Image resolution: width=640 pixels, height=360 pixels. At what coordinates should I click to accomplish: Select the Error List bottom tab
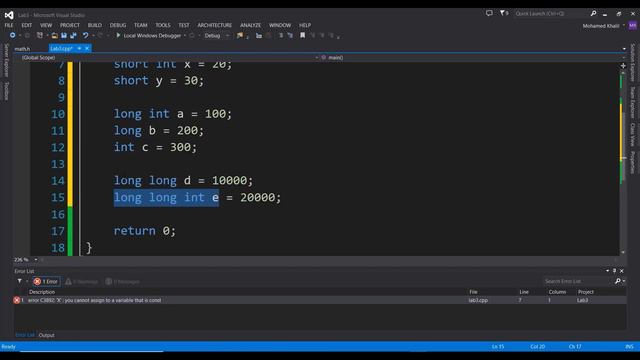(24, 335)
